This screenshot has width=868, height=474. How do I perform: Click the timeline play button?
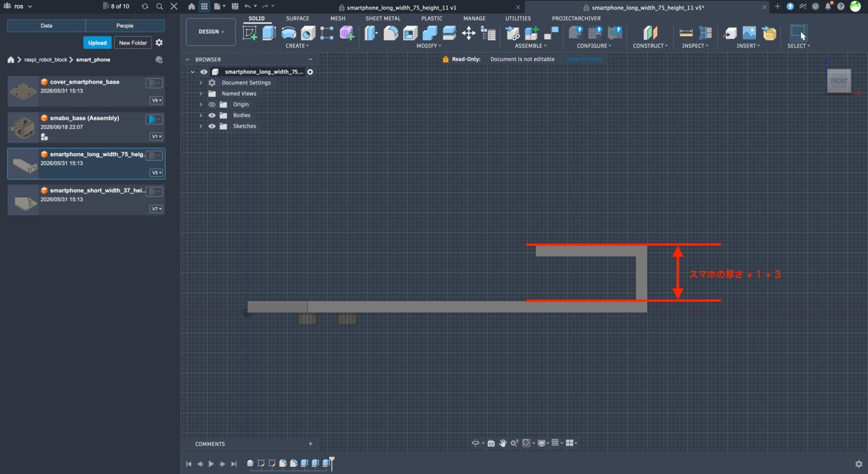(211, 463)
